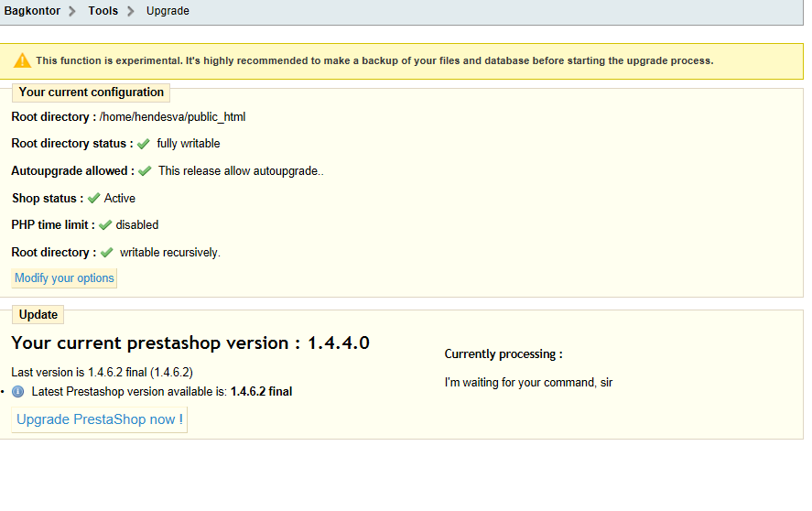Go to the Tools breadcrumb

click(103, 11)
